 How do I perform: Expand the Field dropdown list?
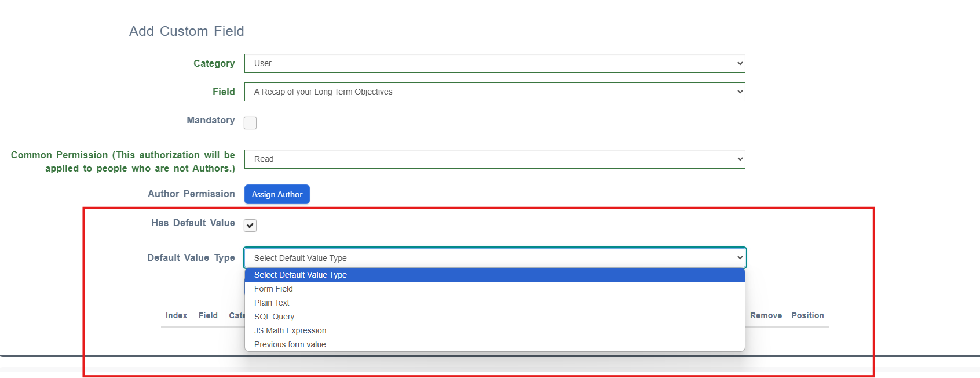coord(495,92)
